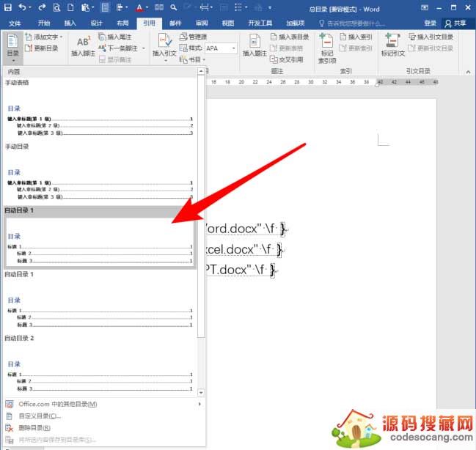Select 删除目录 (Remove Table of Contents)

tap(34, 427)
